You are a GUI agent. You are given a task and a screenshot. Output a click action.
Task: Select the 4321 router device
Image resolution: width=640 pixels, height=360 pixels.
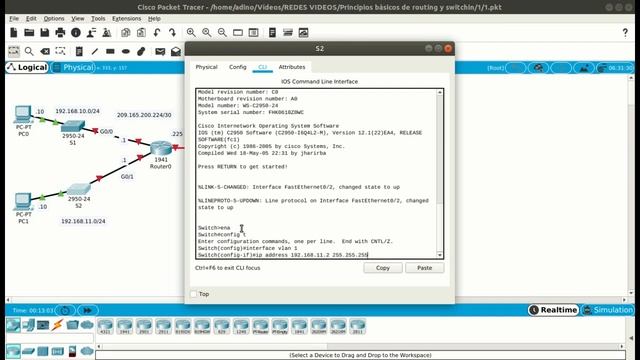coord(105,327)
